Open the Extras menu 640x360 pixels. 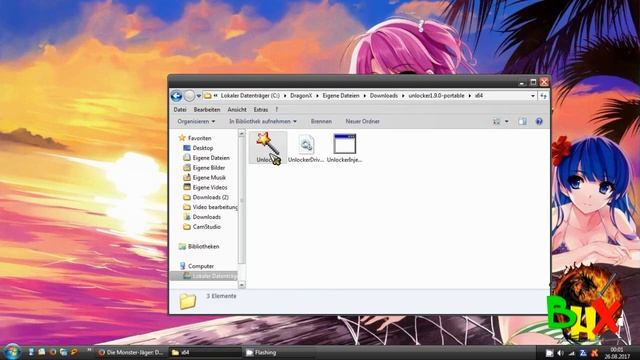pos(261,109)
